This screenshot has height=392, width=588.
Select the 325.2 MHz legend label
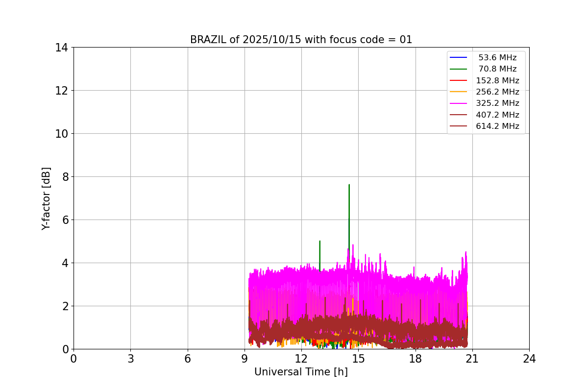(x=497, y=103)
